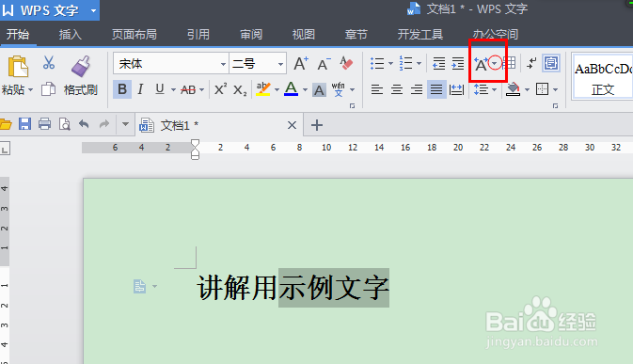
Task: Decrease paragraph indent
Action: tap(439, 63)
